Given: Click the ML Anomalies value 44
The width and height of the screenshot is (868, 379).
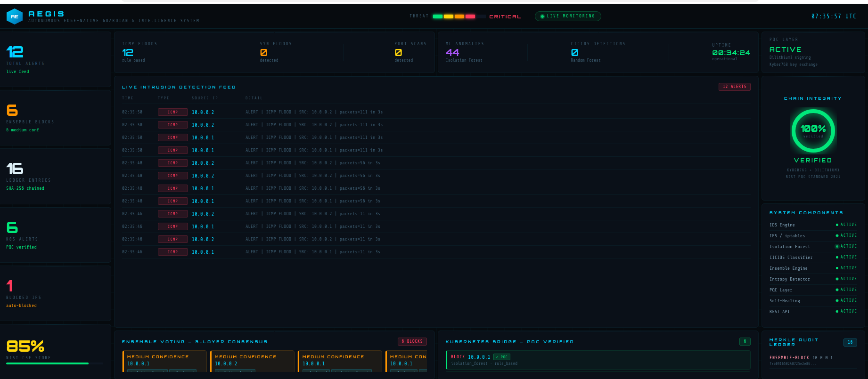Looking at the screenshot, I should coord(452,53).
